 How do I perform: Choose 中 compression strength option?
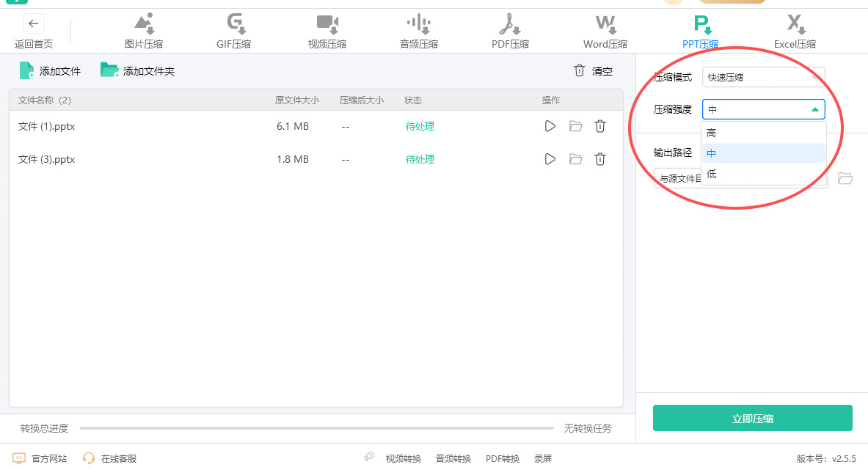click(x=763, y=153)
